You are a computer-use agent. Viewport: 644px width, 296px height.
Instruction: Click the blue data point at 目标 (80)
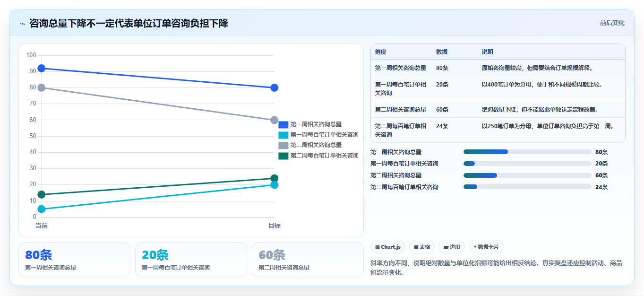275,87
